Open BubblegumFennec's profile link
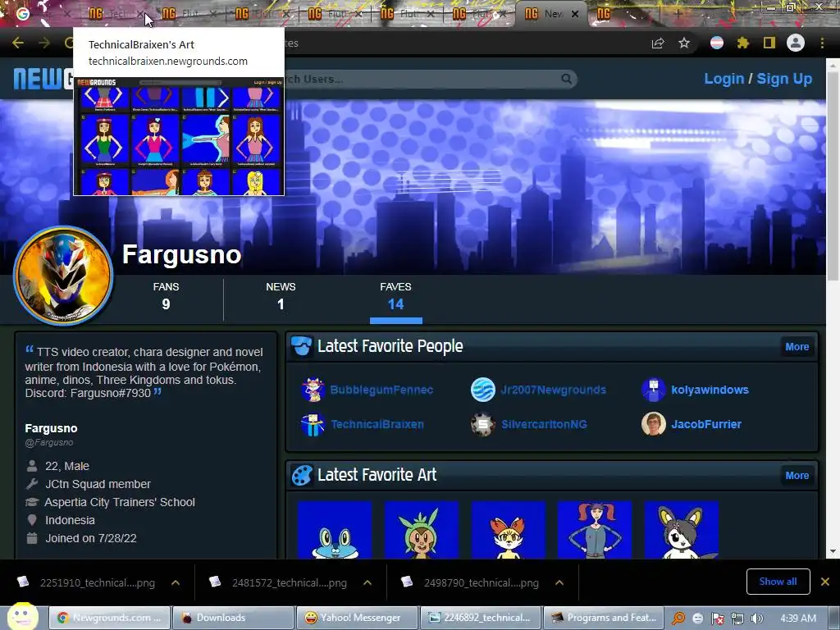Screen dimensions: 840x630 [x=381, y=390]
